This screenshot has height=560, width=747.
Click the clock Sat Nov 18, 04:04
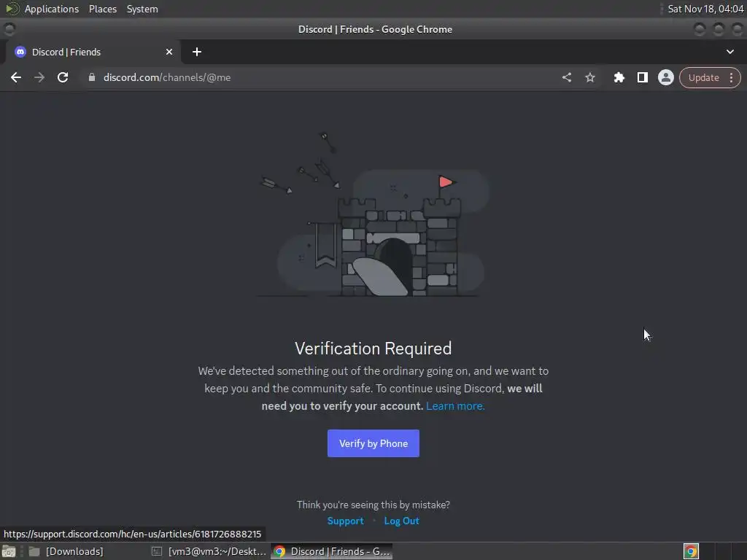point(705,9)
